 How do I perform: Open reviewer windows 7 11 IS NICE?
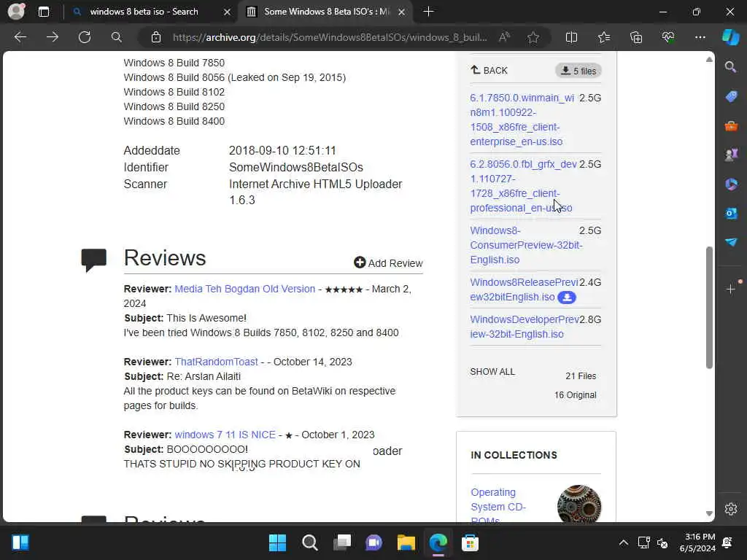pyautogui.click(x=225, y=435)
